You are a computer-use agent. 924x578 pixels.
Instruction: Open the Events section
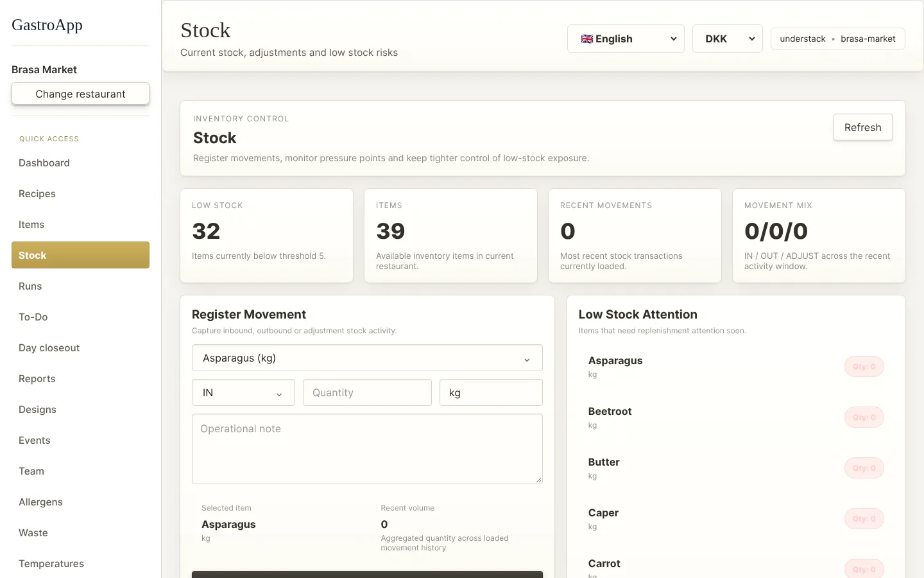(80, 441)
